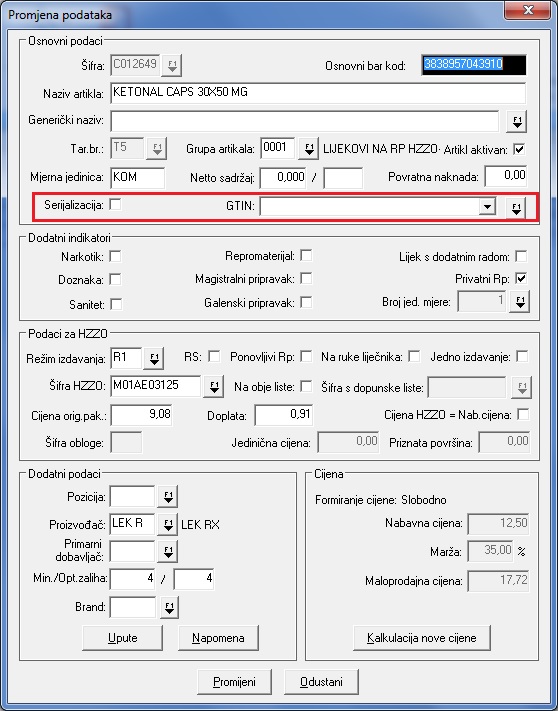Expand the GTIN dropdown arrow
The image size is (558, 711).
(487, 207)
